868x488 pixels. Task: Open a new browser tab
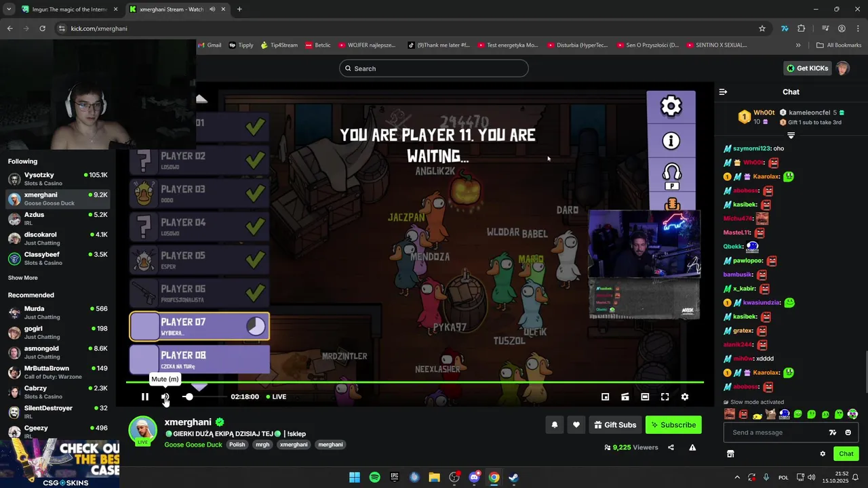tap(239, 9)
